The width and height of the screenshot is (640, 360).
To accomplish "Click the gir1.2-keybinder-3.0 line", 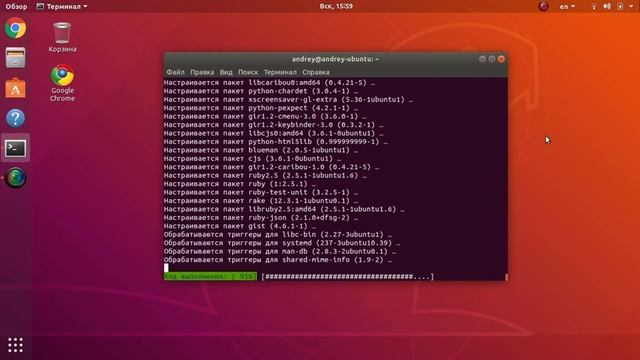I will click(x=273, y=125).
